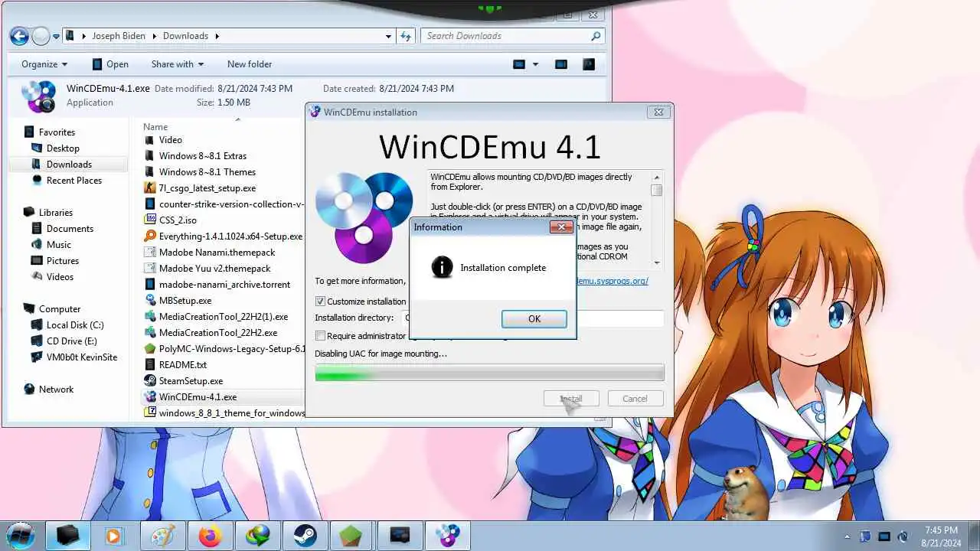
Task: Open Recent Places in the sidebar
Action: coord(74,181)
